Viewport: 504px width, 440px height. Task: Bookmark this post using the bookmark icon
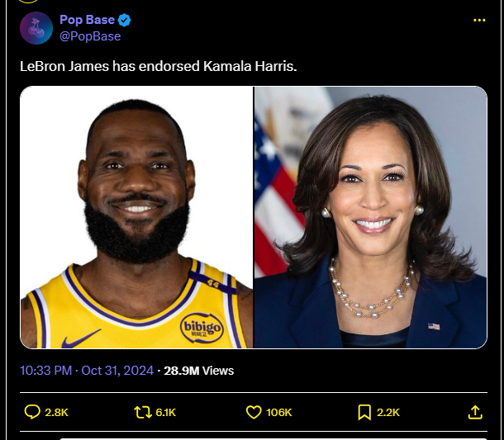click(x=364, y=412)
